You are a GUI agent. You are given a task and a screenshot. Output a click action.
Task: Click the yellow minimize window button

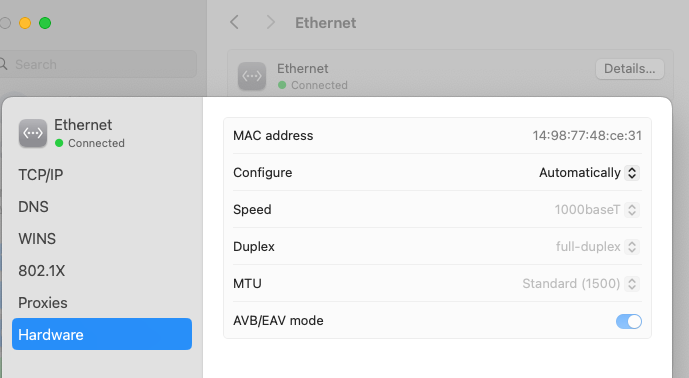coord(25,23)
